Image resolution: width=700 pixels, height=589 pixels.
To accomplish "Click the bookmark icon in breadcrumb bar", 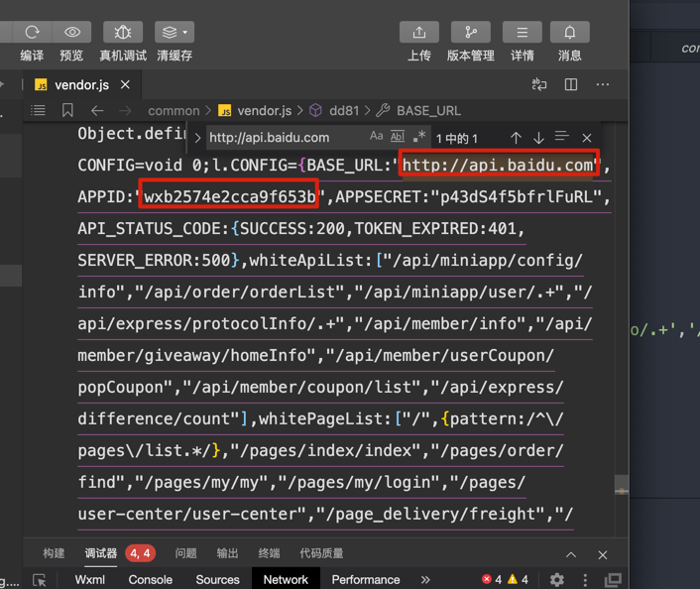I will click(x=67, y=110).
